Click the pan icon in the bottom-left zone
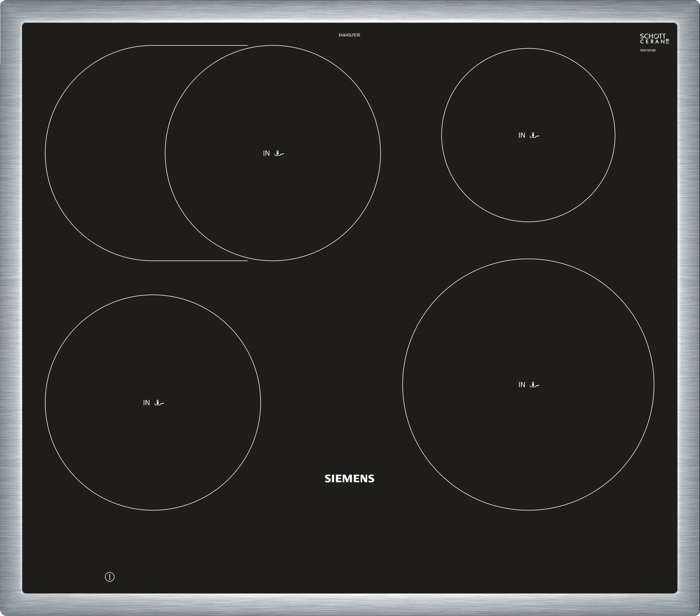Image resolution: width=700 pixels, height=616 pixels. coord(159,403)
